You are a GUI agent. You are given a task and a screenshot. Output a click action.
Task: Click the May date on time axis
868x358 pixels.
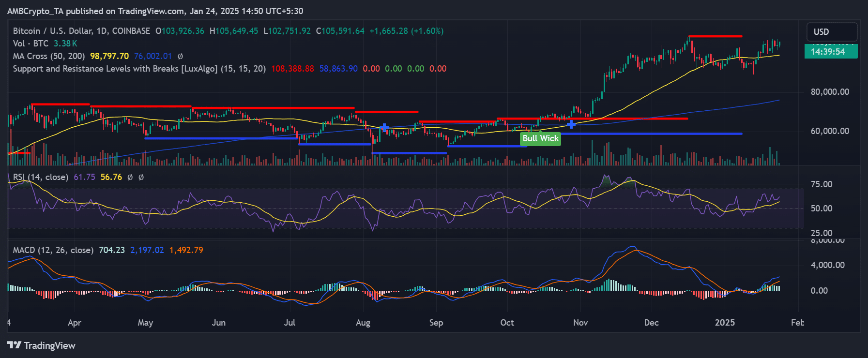pyautogui.click(x=145, y=323)
